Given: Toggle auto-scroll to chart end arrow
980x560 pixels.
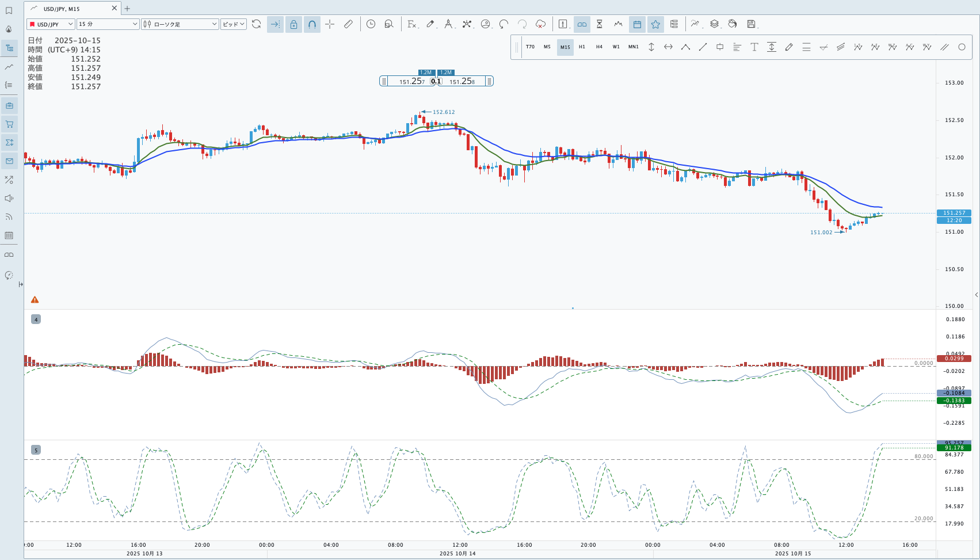Looking at the screenshot, I should coord(275,24).
